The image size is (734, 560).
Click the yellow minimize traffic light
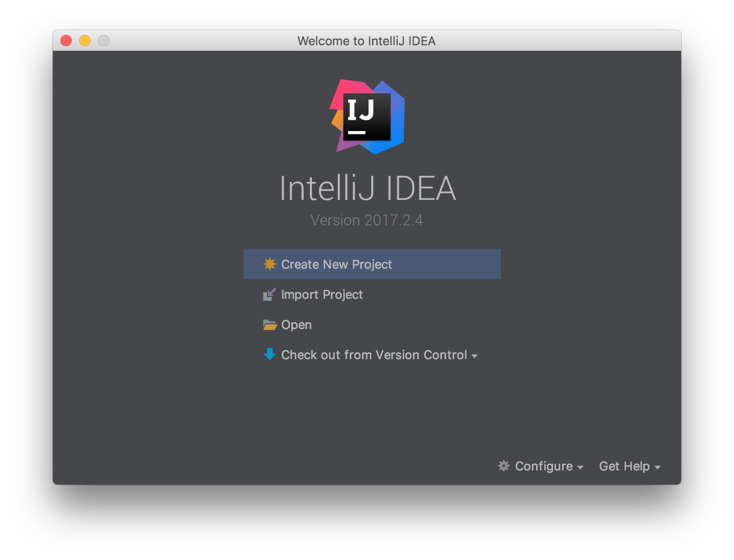tap(85, 41)
